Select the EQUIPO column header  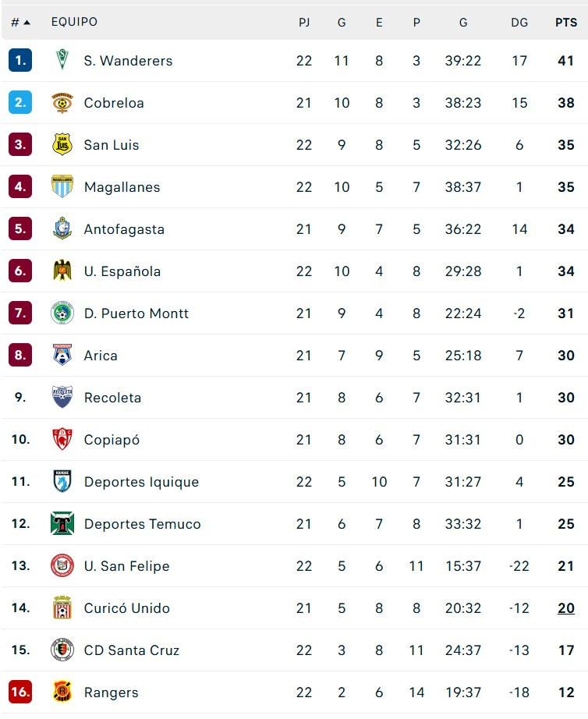(x=74, y=22)
